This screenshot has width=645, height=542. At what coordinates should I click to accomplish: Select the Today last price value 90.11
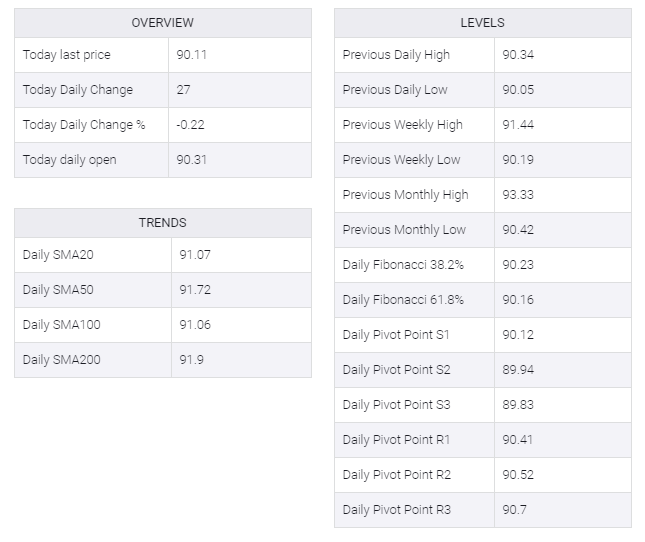point(191,55)
